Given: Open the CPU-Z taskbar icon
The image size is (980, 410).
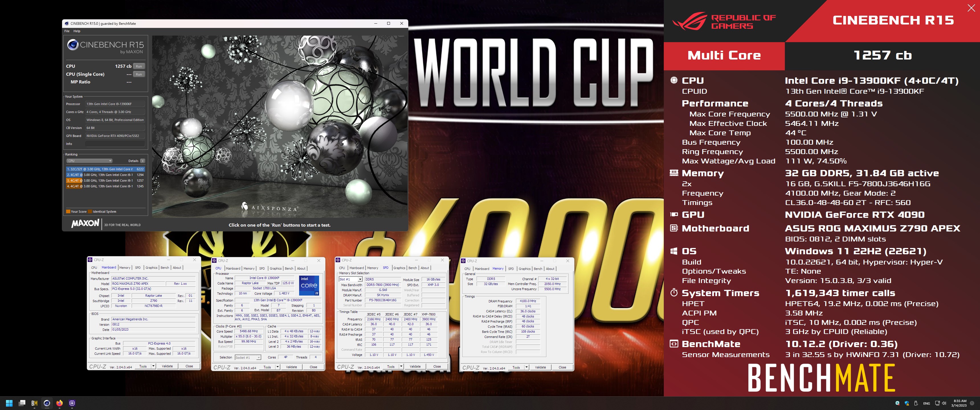Looking at the screenshot, I should click(x=72, y=403).
